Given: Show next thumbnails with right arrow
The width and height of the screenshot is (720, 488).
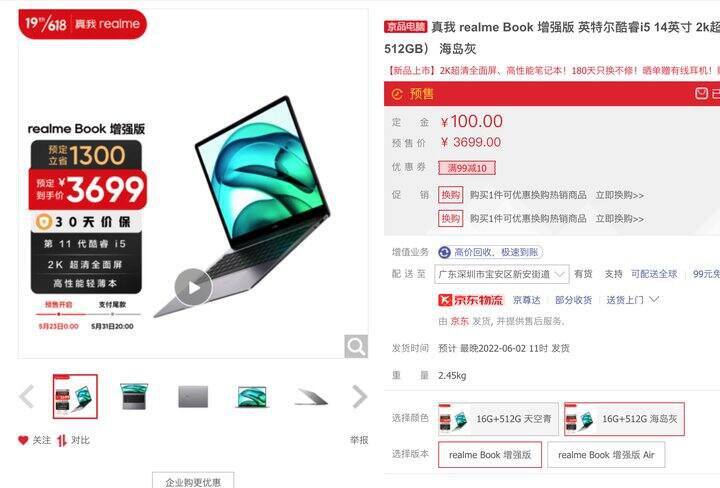Looking at the screenshot, I should [359, 397].
